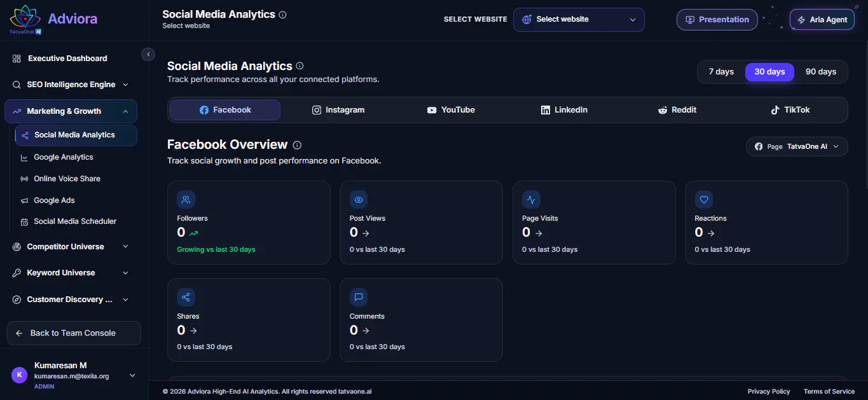Click the green trending arrow in Followers

point(194,233)
